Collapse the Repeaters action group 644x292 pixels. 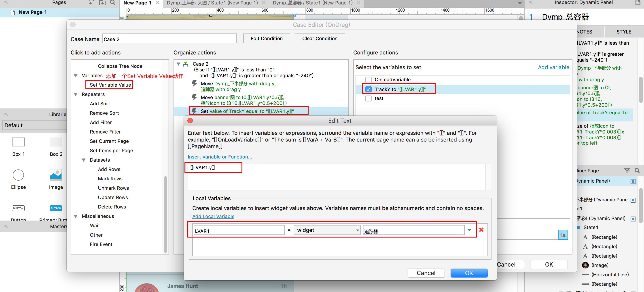pos(76,94)
